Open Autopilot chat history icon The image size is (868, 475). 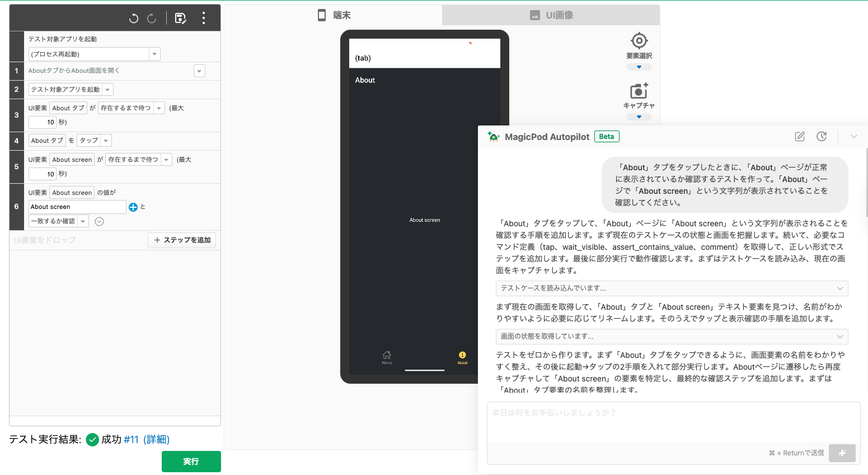click(822, 137)
